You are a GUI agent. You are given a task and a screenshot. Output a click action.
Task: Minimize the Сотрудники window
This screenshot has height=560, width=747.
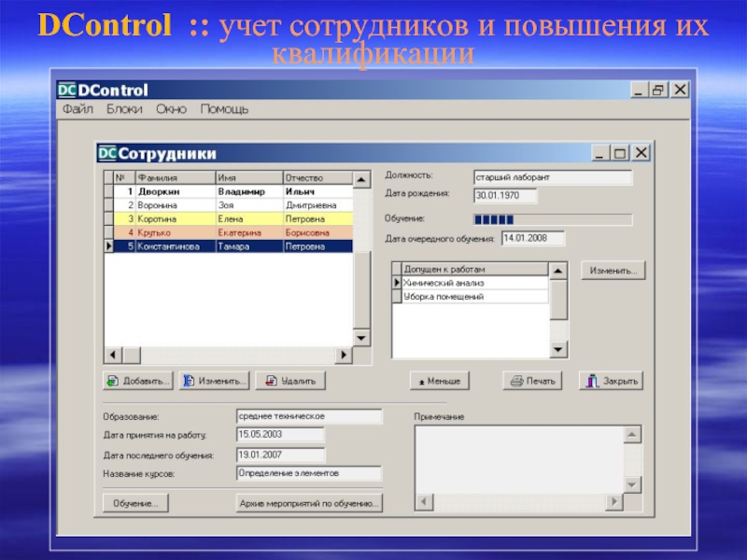point(600,153)
